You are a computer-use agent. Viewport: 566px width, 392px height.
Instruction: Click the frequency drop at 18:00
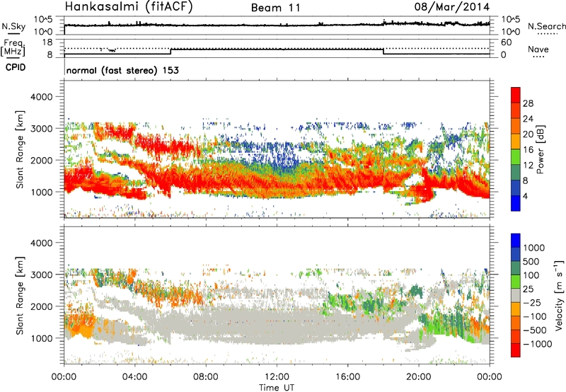click(x=383, y=51)
